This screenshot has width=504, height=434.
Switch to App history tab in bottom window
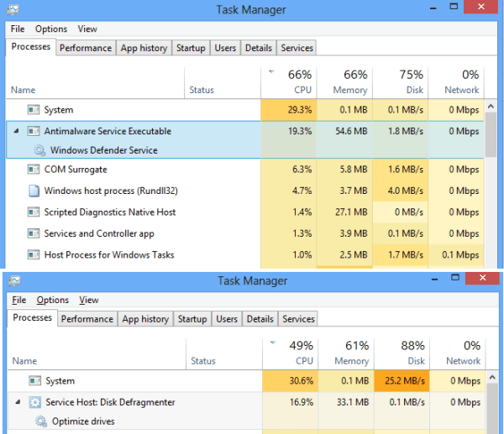point(145,319)
